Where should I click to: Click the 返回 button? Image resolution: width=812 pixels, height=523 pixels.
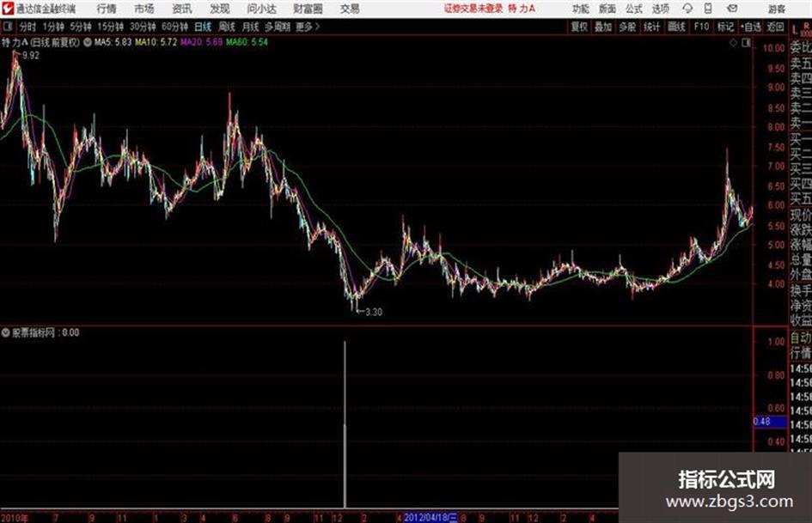point(775,27)
